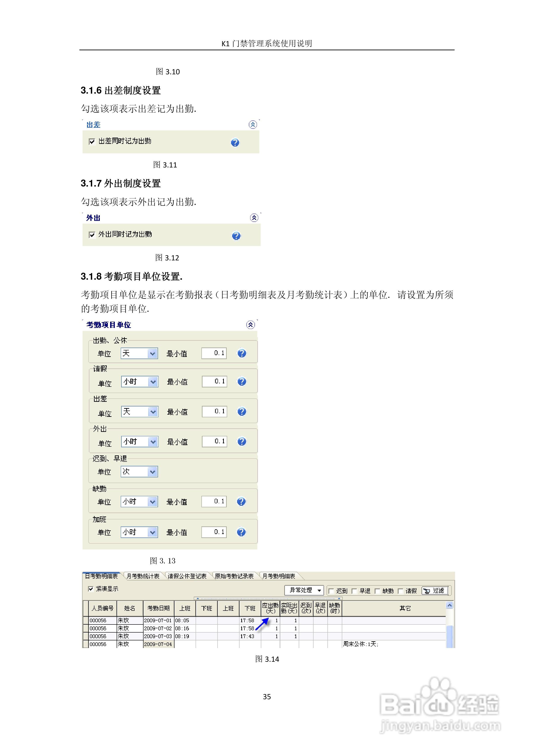Toggle the 紧凑显示 checkbox
Screen dimensions: 534x756
tap(90, 589)
